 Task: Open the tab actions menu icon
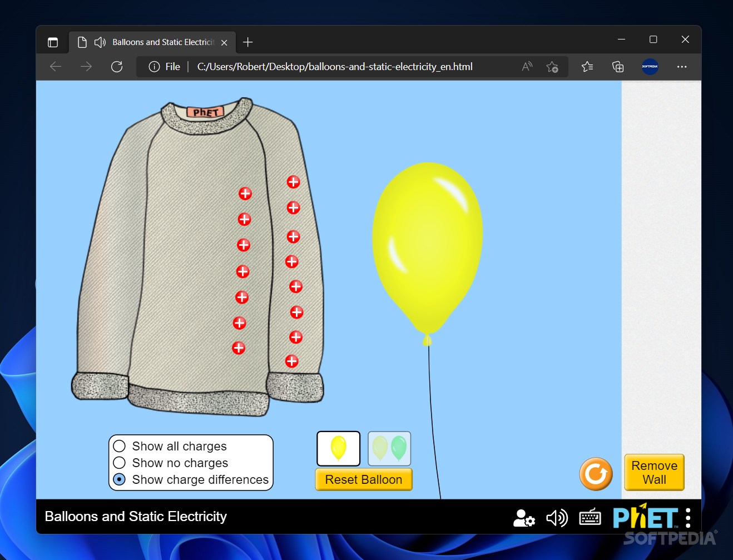(53, 42)
